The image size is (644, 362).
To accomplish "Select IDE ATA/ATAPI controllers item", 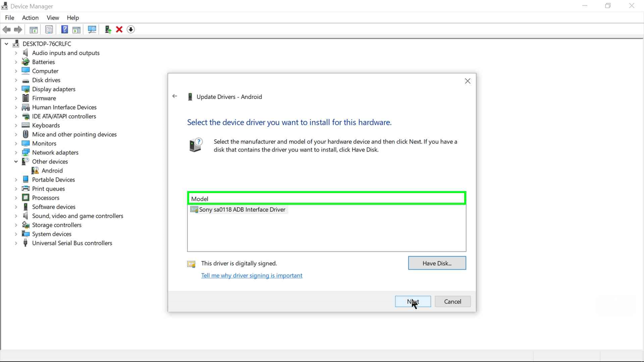I will coord(64,116).
